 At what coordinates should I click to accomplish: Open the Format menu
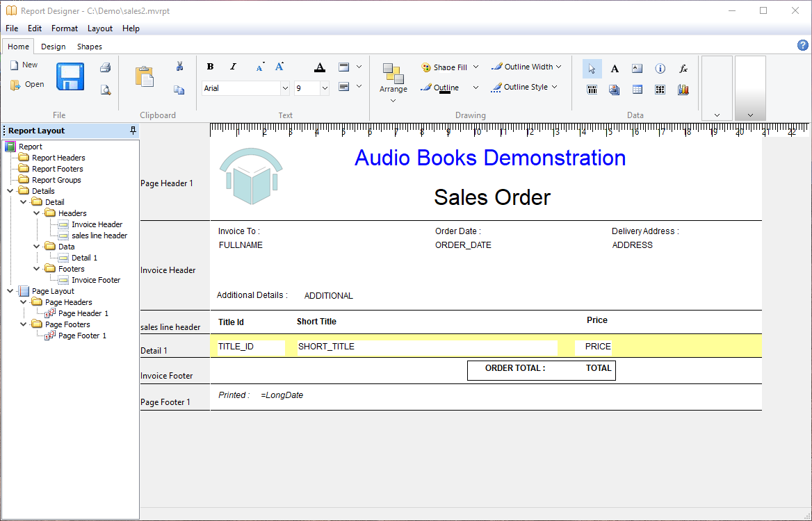pos(65,28)
